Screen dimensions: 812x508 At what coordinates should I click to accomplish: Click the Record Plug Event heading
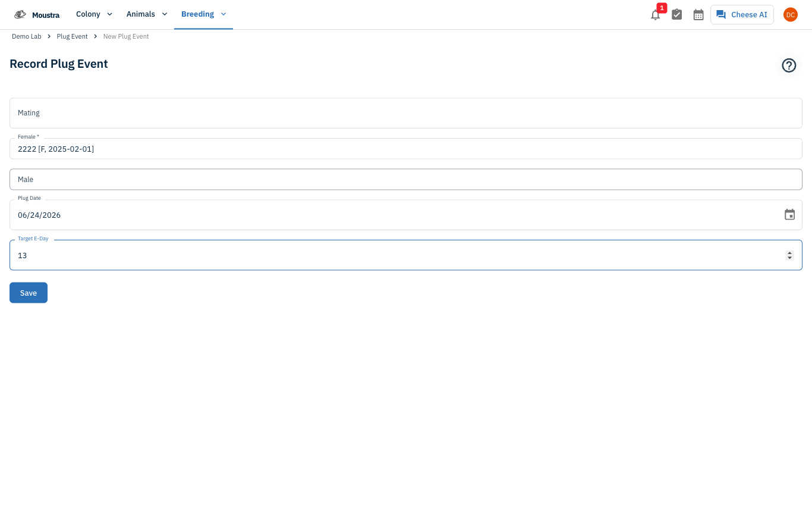tap(59, 64)
